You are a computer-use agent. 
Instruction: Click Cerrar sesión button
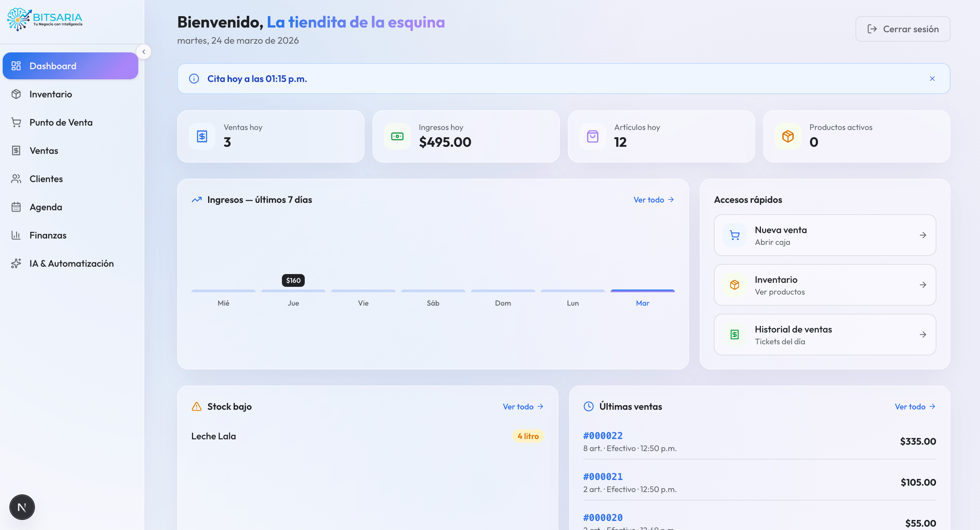point(902,29)
